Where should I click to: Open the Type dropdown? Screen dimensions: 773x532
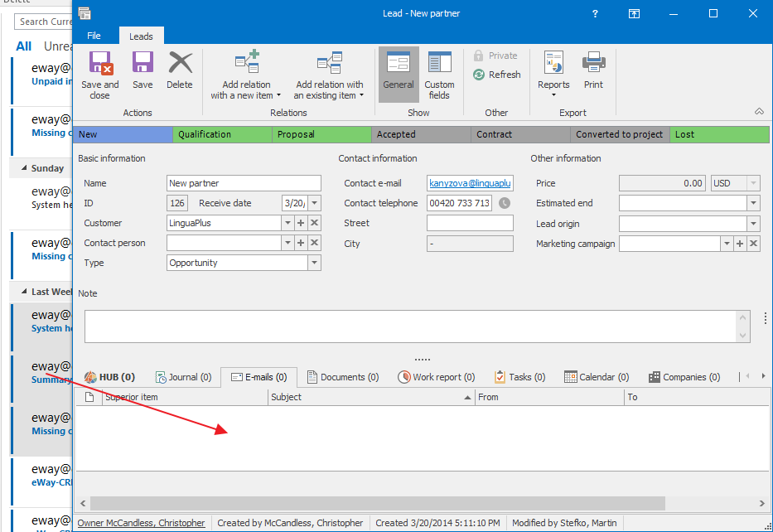coord(315,263)
